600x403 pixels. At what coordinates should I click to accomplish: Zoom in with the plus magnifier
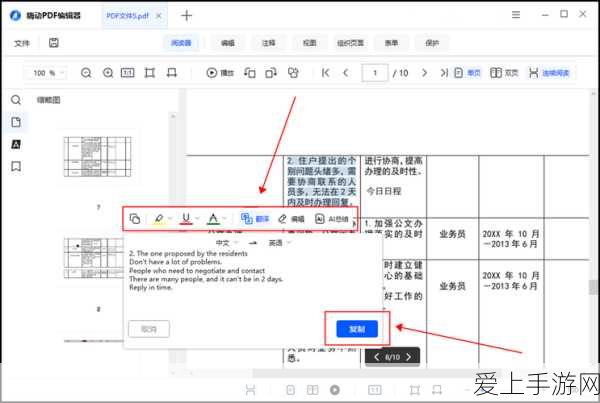tap(108, 73)
